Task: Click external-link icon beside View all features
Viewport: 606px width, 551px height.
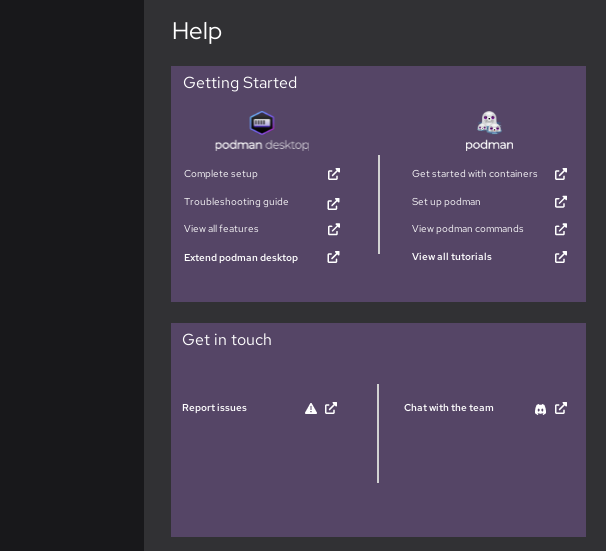Action: coord(334,229)
